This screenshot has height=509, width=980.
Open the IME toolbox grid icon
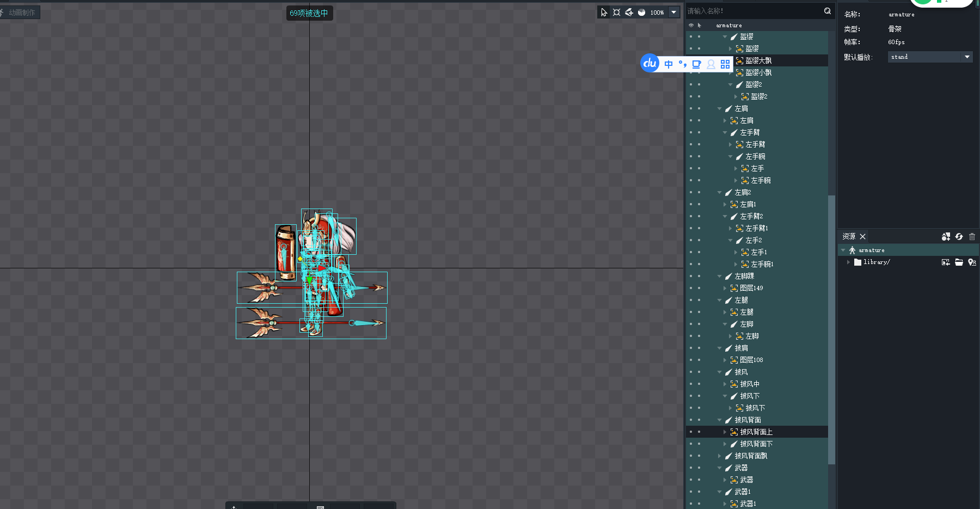(x=725, y=64)
